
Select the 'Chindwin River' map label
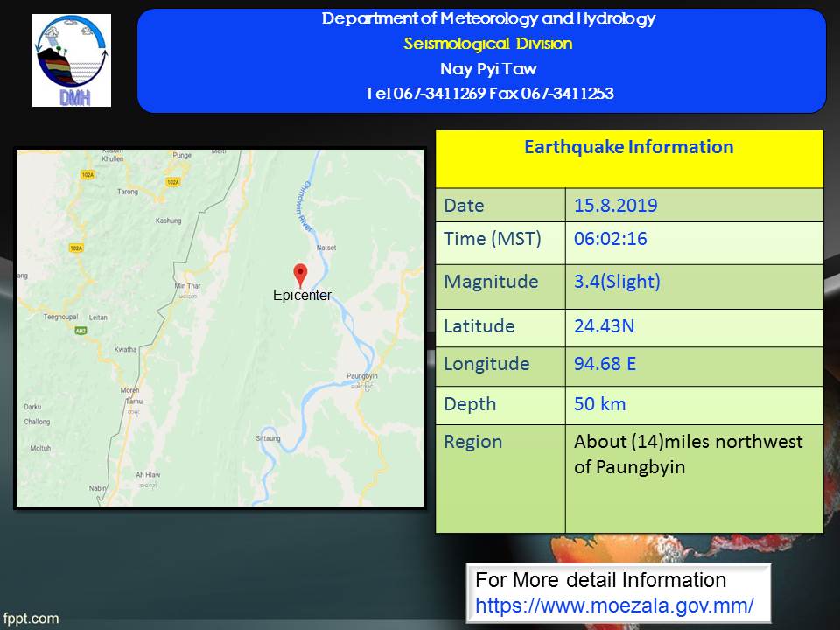[x=304, y=206]
